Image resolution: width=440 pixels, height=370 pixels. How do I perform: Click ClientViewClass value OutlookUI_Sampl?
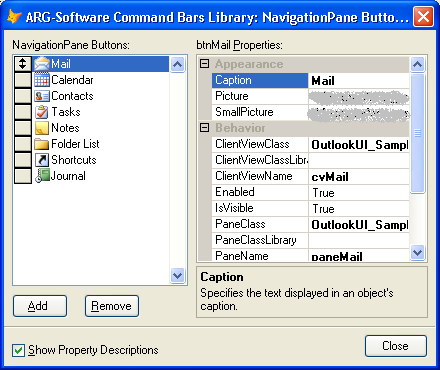tap(359, 144)
